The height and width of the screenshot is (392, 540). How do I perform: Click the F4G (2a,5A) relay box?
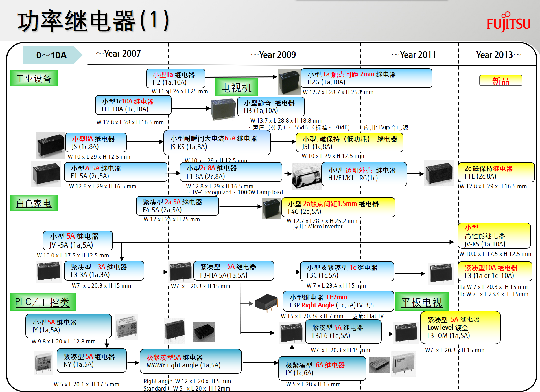338,207
